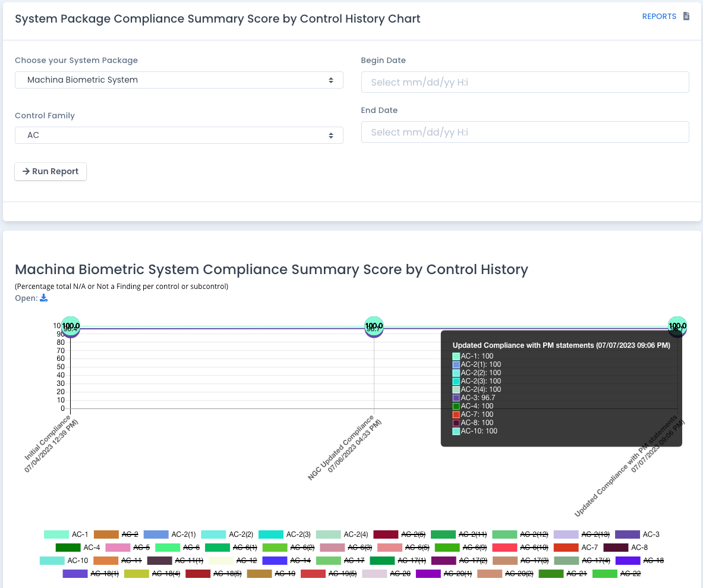
Task: Toggle AC-2(3) legend entry
Action: (285, 534)
